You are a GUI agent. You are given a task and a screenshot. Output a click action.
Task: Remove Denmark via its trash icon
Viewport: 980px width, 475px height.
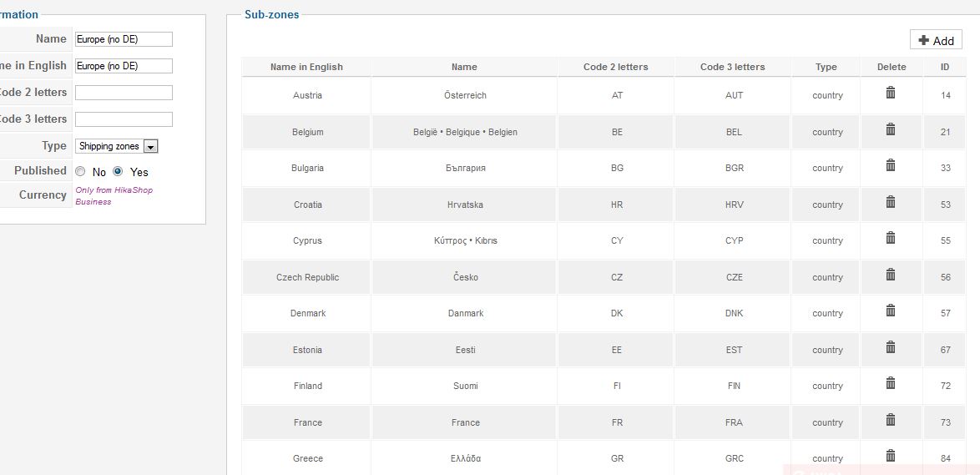click(x=891, y=310)
